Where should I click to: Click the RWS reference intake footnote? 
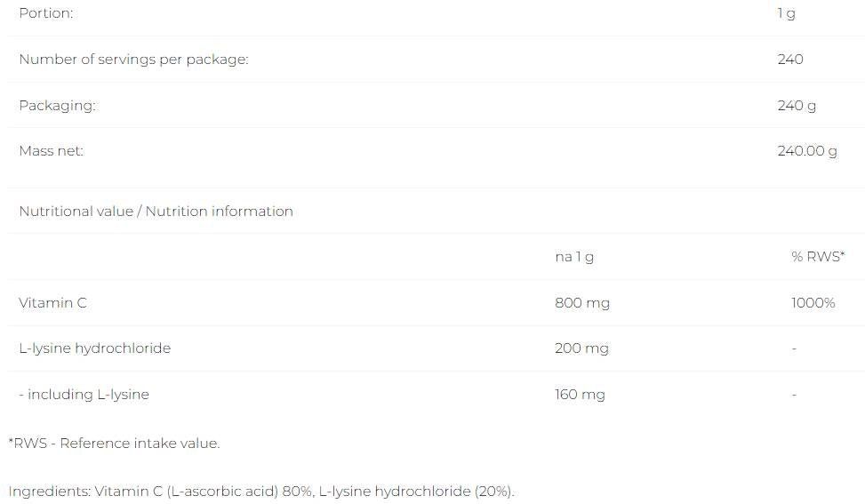[114, 444]
